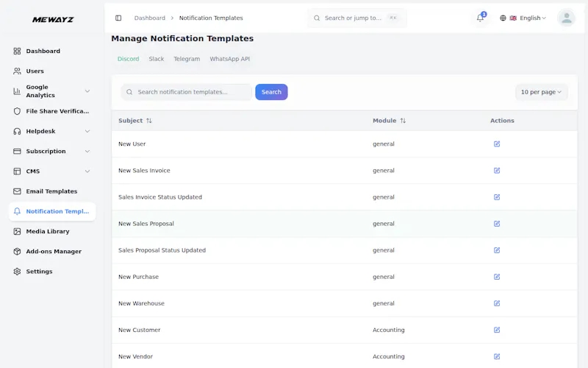Click the Helpdesk headset icon
The width and height of the screenshot is (588, 368).
point(17,131)
